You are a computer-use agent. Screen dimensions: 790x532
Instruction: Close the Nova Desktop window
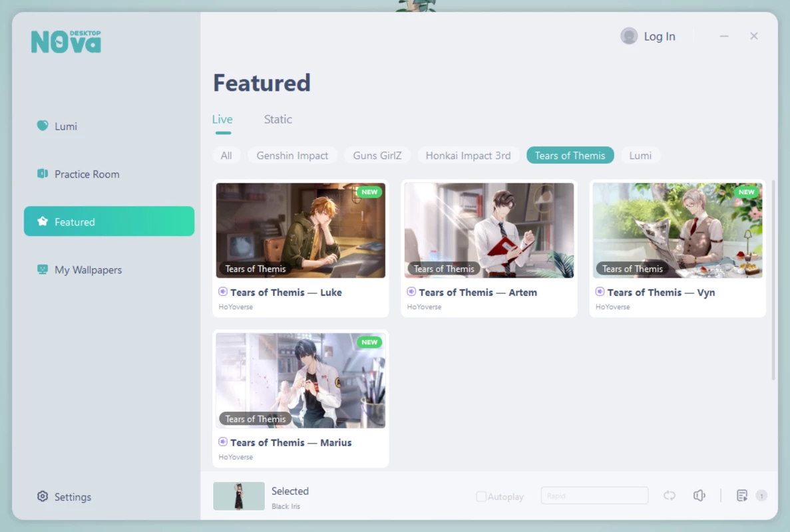pyautogui.click(x=753, y=36)
